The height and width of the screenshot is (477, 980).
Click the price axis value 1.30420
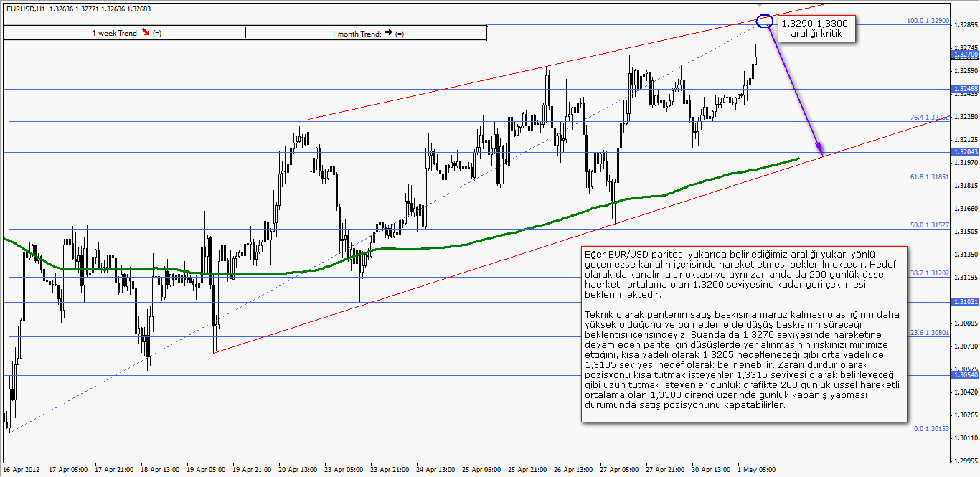(x=966, y=392)
